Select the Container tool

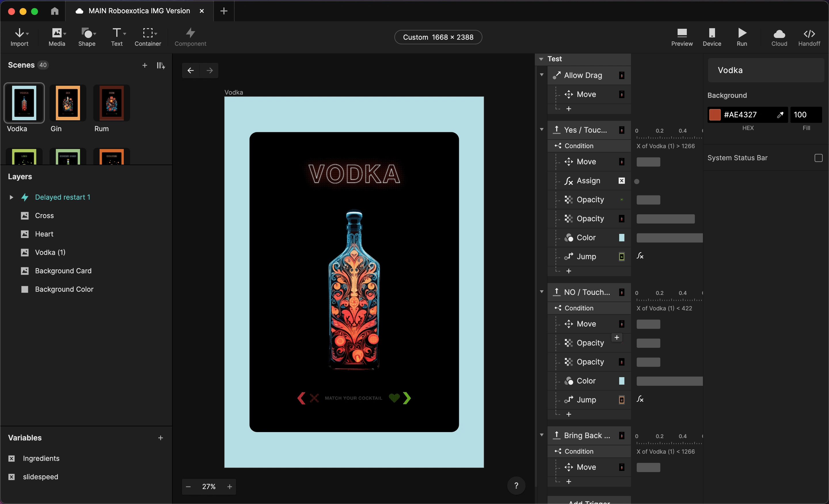148,37
